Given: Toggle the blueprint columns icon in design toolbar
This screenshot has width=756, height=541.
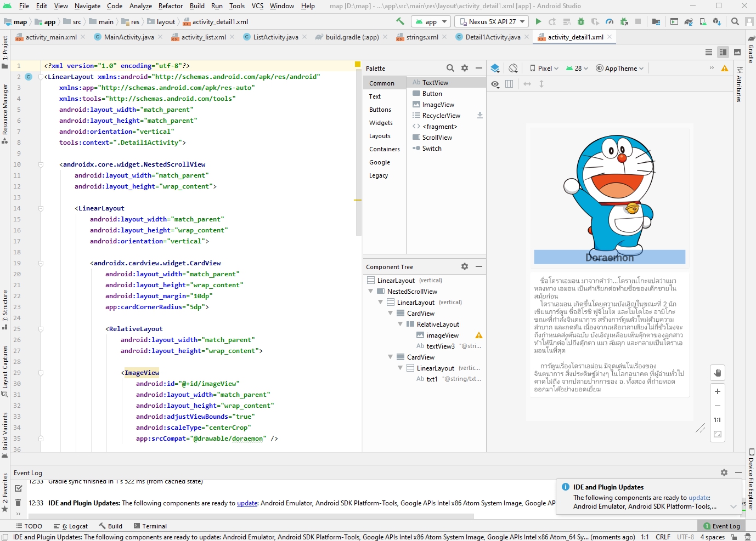Looking at the screenshot, I should [x=509, y=84].
